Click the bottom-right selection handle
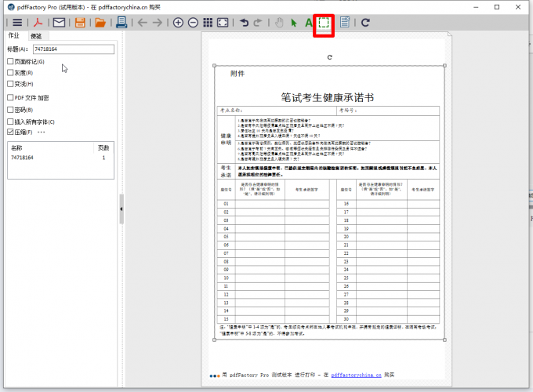This screenshot has width=533, height=392. (444, 339)
